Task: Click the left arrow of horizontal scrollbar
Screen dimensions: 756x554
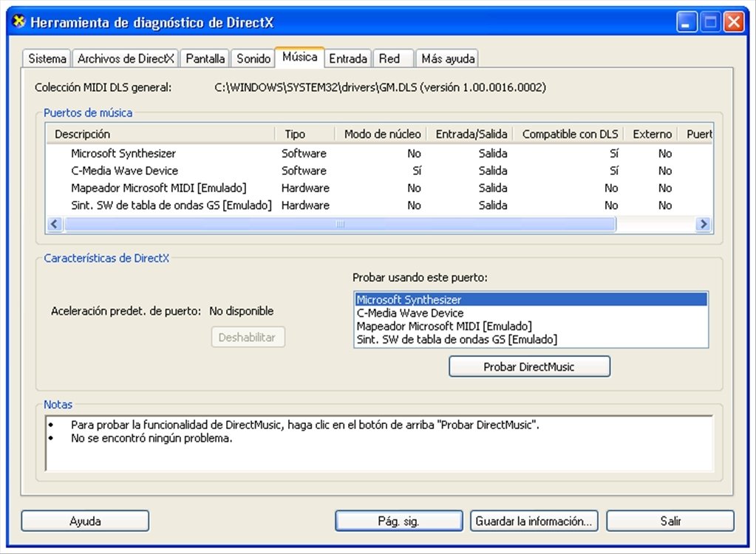Action: [55, 224]
